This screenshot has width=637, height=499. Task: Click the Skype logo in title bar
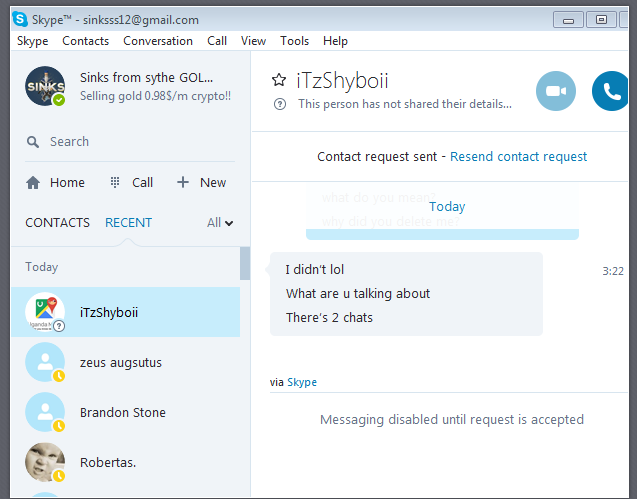pos(20,19)
